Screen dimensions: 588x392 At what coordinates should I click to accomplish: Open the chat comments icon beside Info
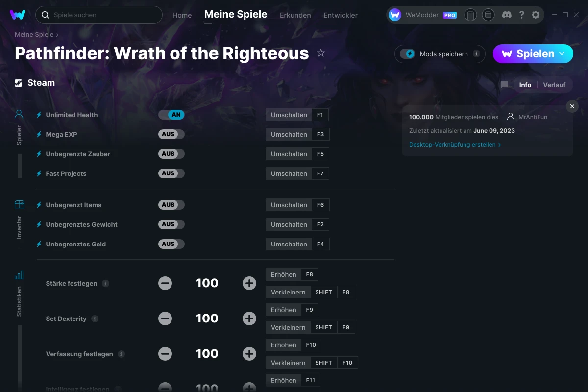[504, 85]
